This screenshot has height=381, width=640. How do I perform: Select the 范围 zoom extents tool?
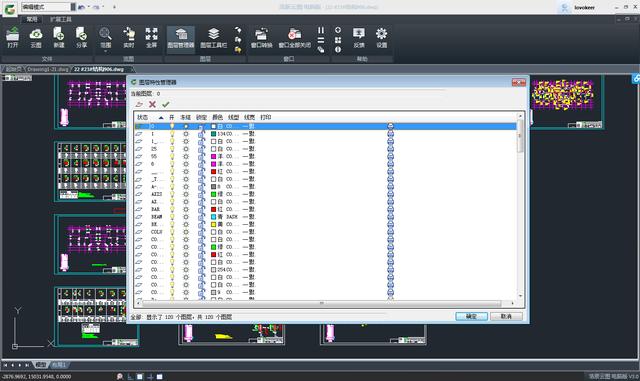(106, 37)
